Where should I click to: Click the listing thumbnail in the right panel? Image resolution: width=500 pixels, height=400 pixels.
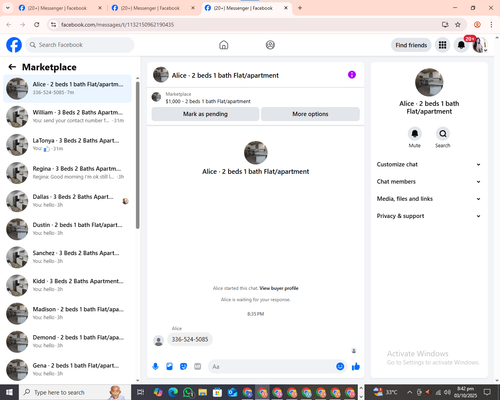(429, 82)
